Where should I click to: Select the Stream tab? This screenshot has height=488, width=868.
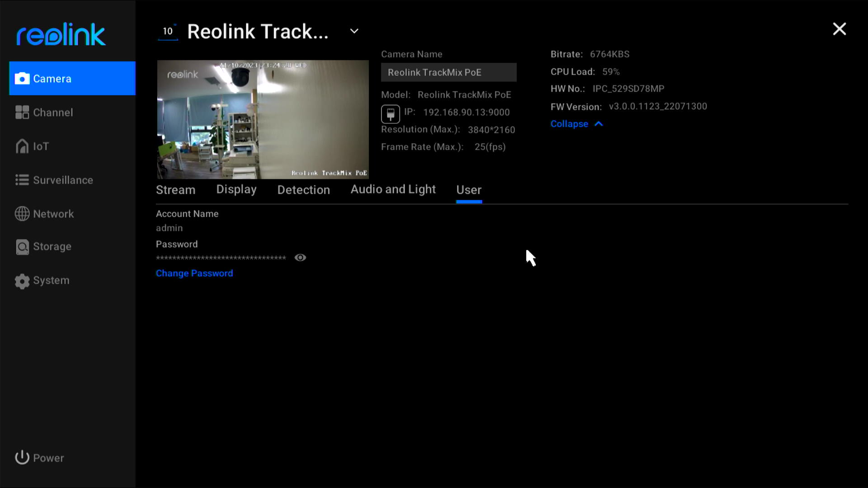point(175,189)
